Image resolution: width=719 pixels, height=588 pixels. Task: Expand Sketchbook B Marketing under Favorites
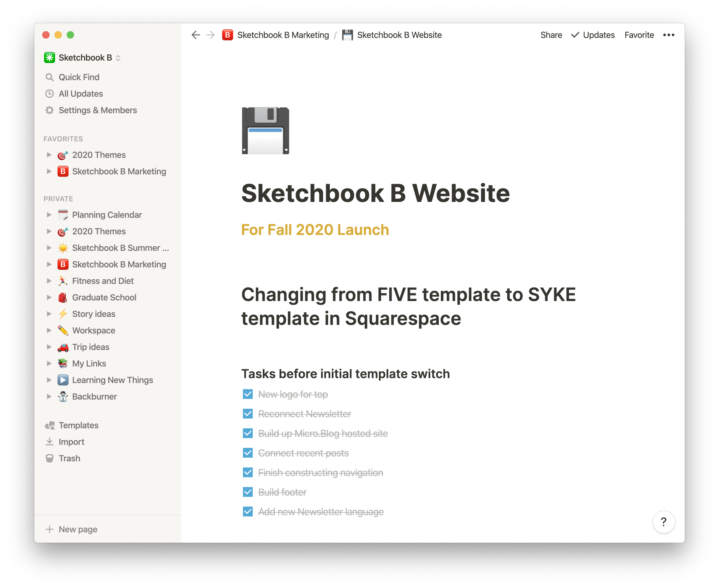[49, 171]
